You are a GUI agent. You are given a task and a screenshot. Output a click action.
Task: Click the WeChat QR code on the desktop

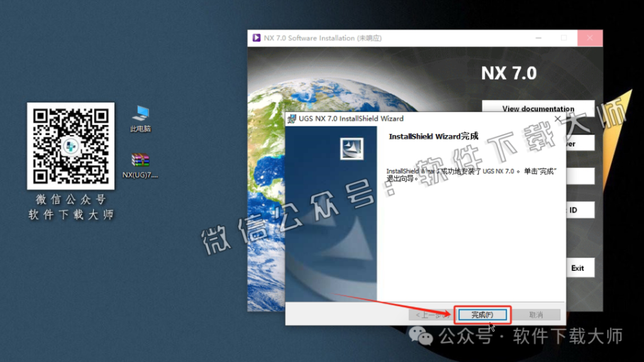(70, 145)
